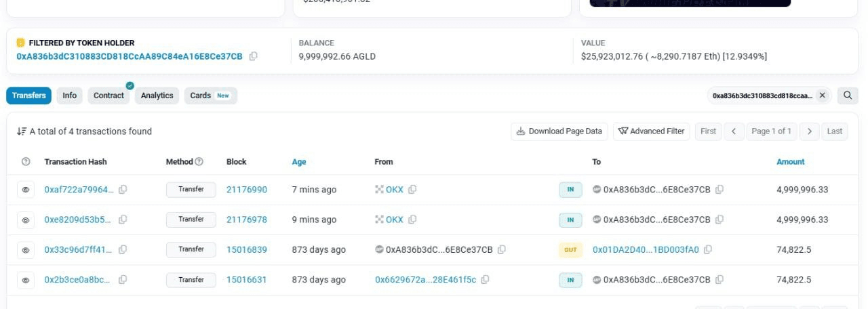868x309 pixels.
Task: Open the Advanced Filter options
Action: (652, 131)
